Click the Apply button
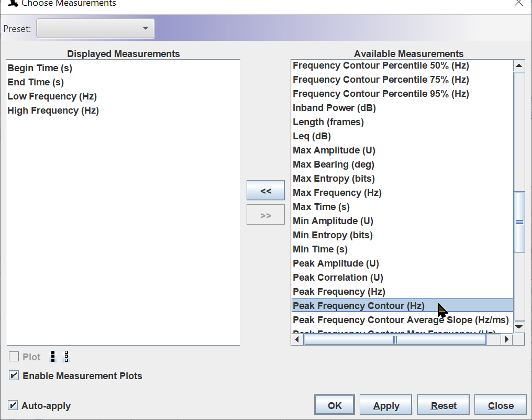Image resolution: width=532 pixels, height=420 pixels. tap(386, 405)
